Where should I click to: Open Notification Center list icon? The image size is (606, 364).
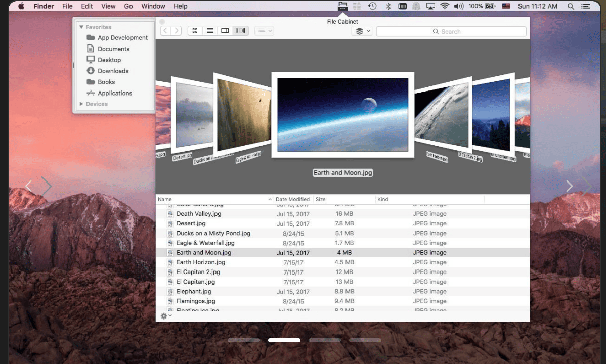point(586,6)
